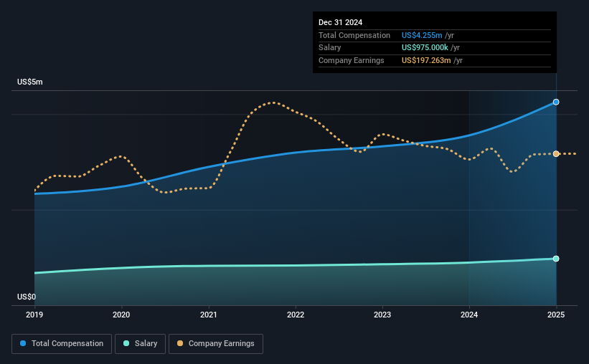Click the 2019 x-axis label
589x364 pixels.
(x=34, y=315)
